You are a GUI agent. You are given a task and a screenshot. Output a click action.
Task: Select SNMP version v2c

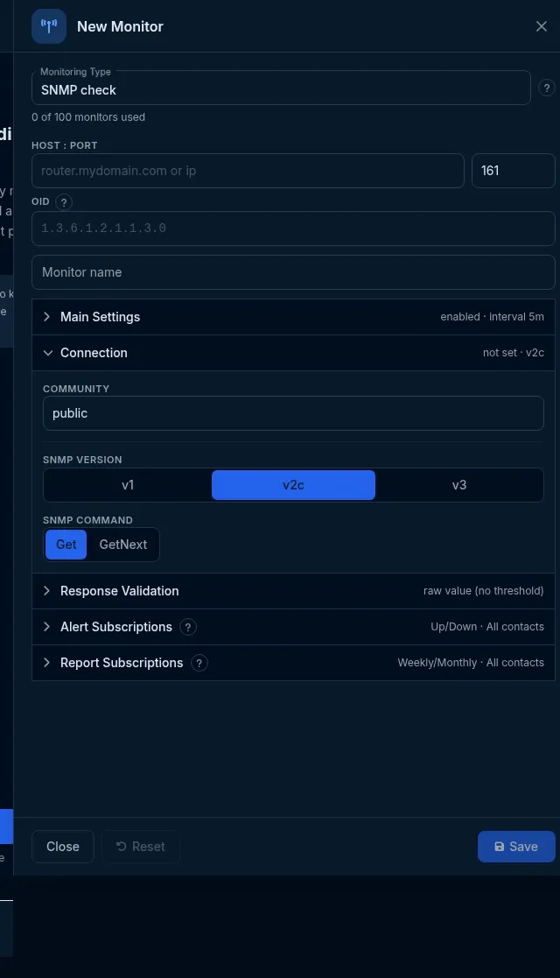coord(293,485)
